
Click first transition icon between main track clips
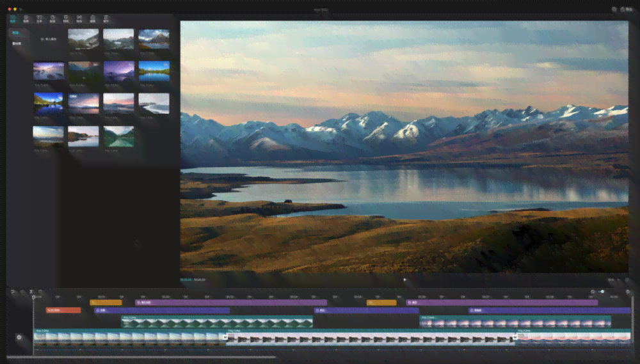(225, 338)
